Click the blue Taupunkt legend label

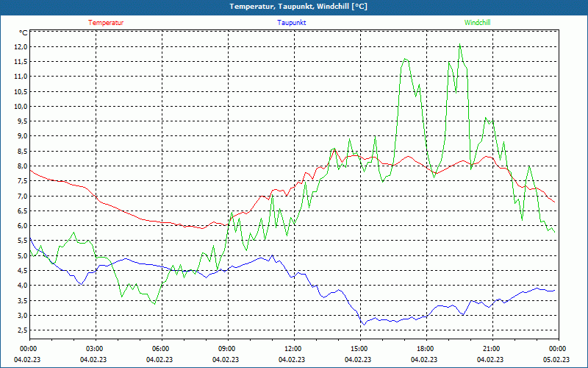coord(291,23)
